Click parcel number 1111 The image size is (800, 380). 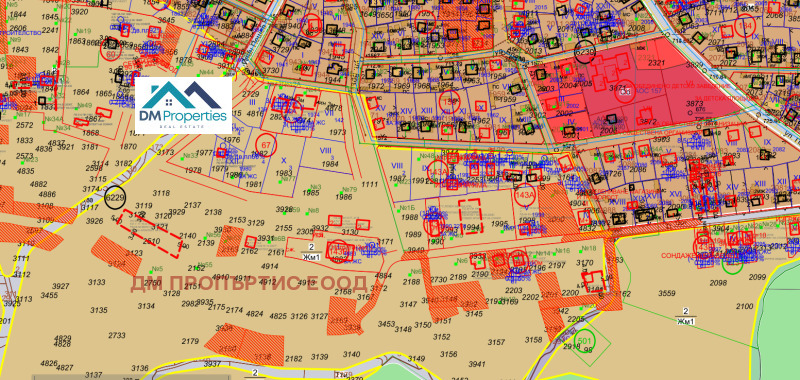pos(369,184)
